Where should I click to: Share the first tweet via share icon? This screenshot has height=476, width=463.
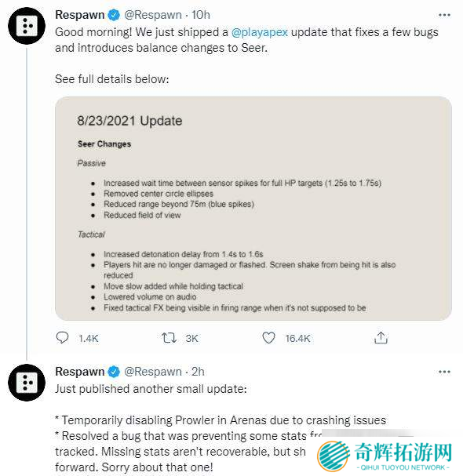point(381,337)
